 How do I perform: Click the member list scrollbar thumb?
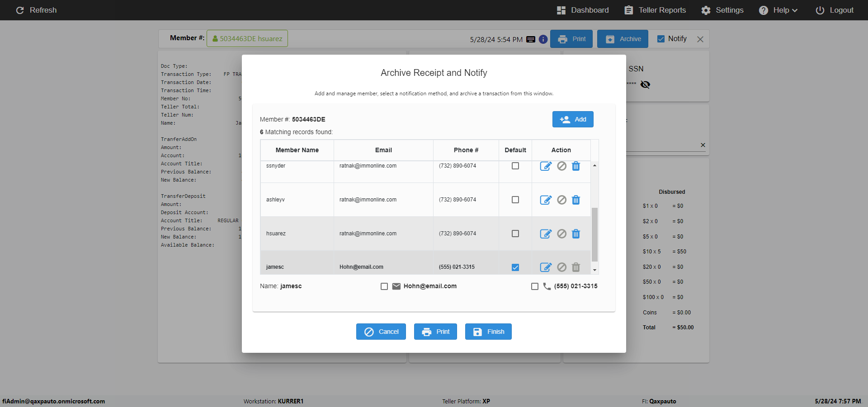pos(595,234)
